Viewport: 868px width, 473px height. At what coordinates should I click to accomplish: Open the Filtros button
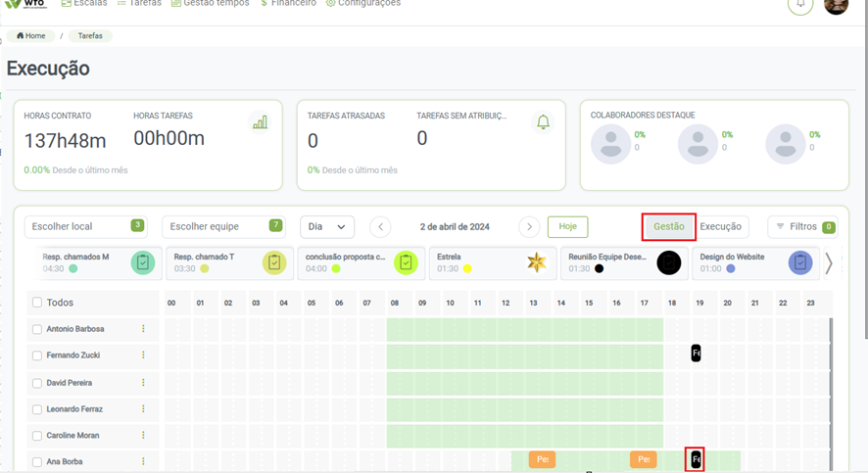[802, 226]
